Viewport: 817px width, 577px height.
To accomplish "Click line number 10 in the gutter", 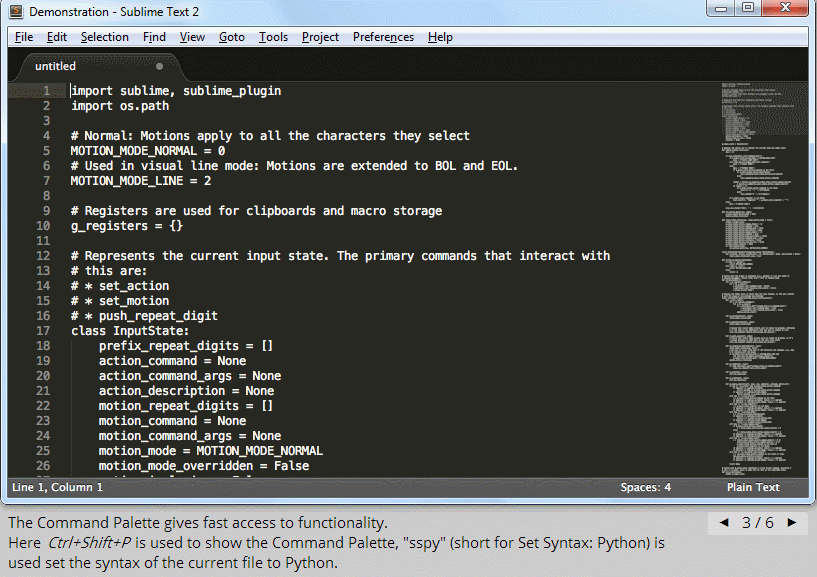I will (x=43, y=226).
